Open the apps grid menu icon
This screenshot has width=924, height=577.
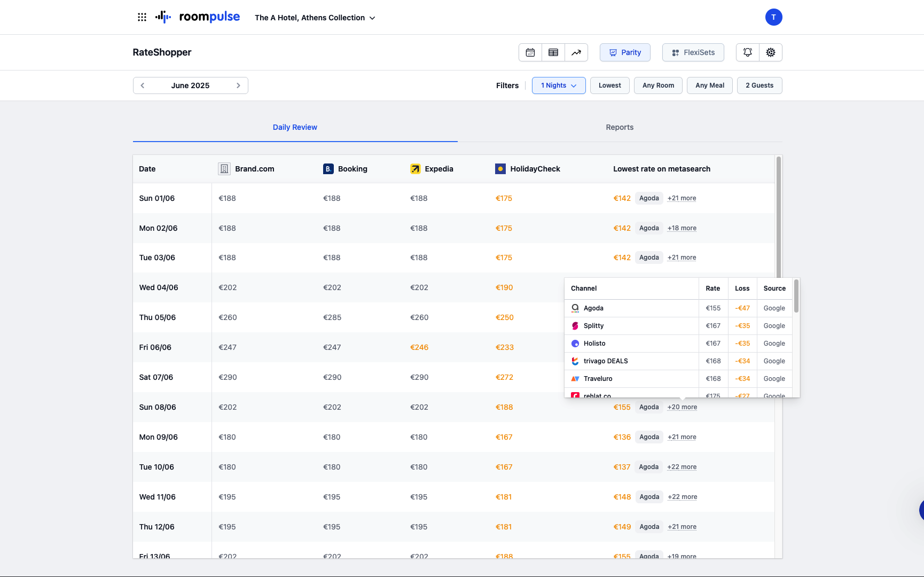click(142, 17)
